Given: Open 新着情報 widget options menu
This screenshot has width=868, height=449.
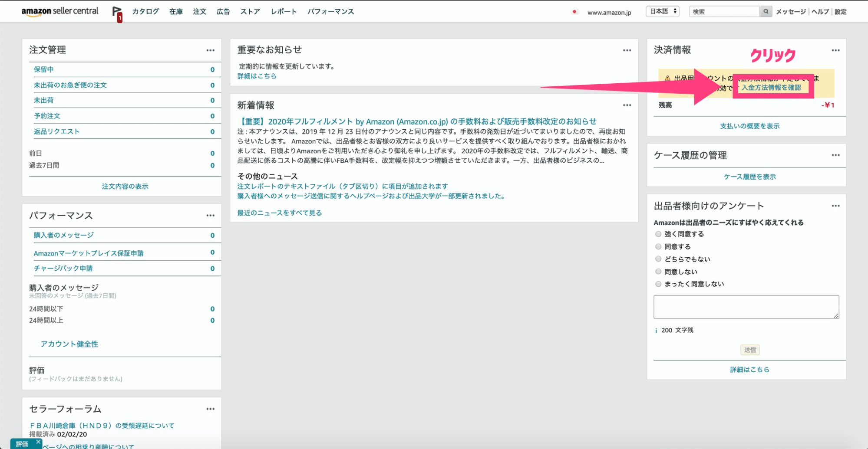Looking at the screenshot, I should (x=627, y=105).
